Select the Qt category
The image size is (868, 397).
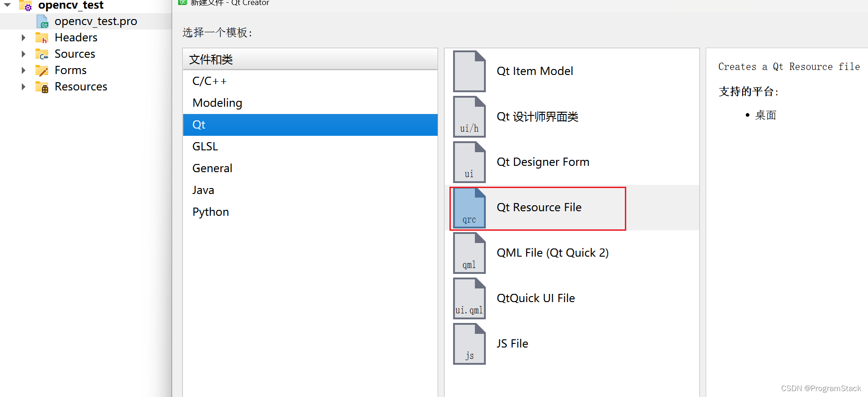(x=310, y=125)
